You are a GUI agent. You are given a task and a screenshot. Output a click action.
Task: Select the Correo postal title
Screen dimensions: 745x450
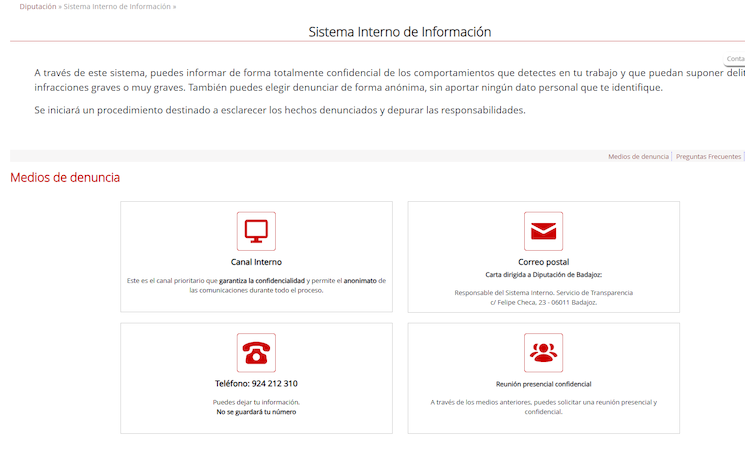click(x=543, y=262)
